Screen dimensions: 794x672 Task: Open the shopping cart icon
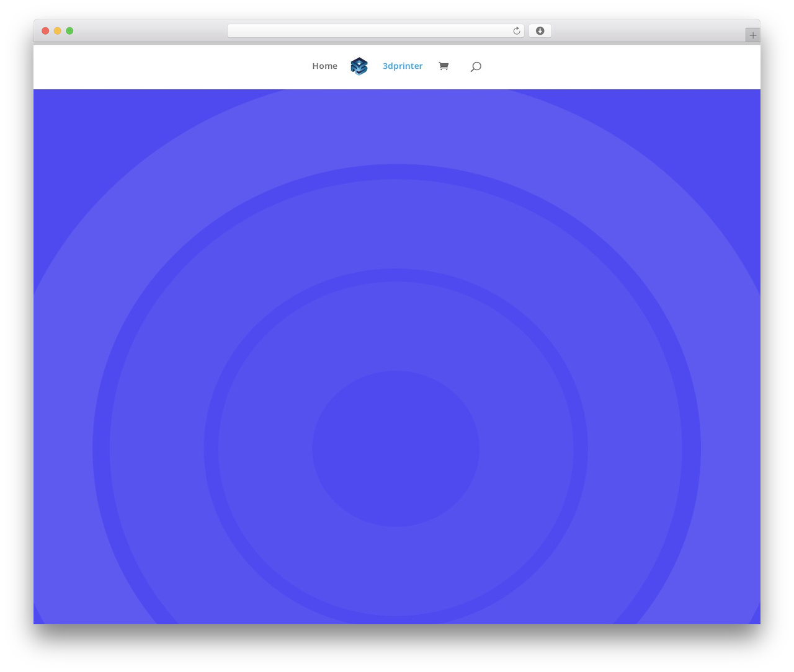pyautogui.click(x=444, y=66)
